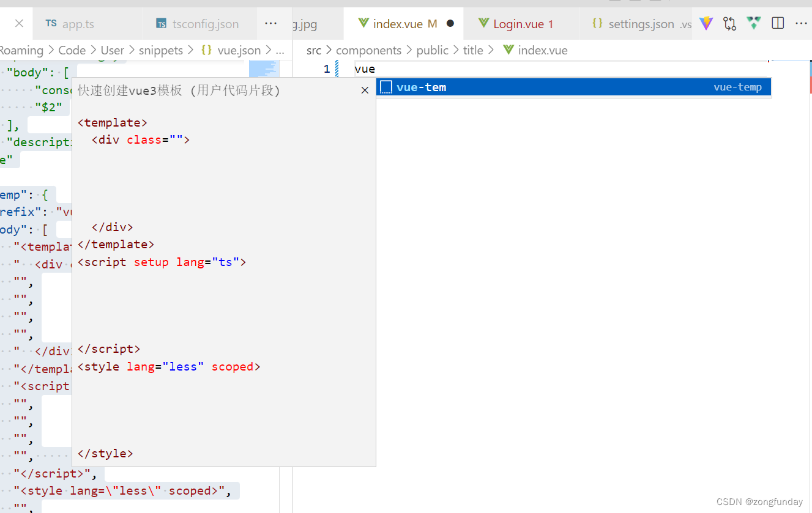Select the vue-tem suggestion item
The image size is (812, 513).
pos(573,87)
